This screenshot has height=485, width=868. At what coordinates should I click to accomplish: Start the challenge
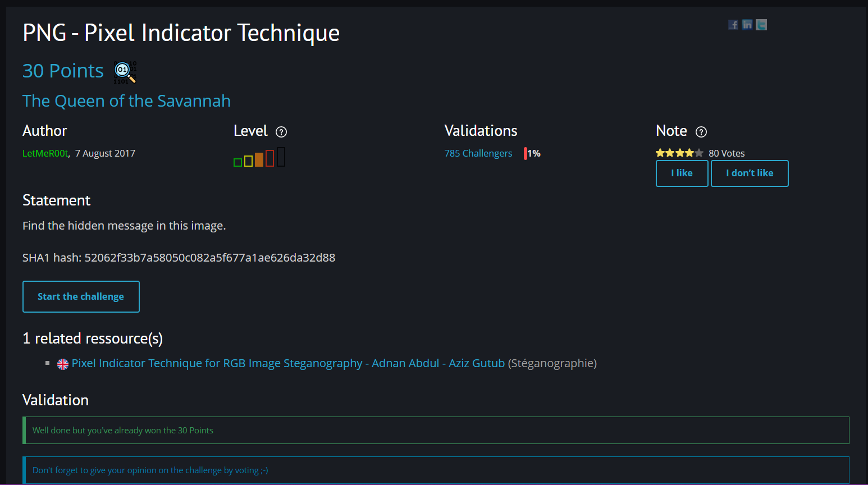(x=81, y=296)
